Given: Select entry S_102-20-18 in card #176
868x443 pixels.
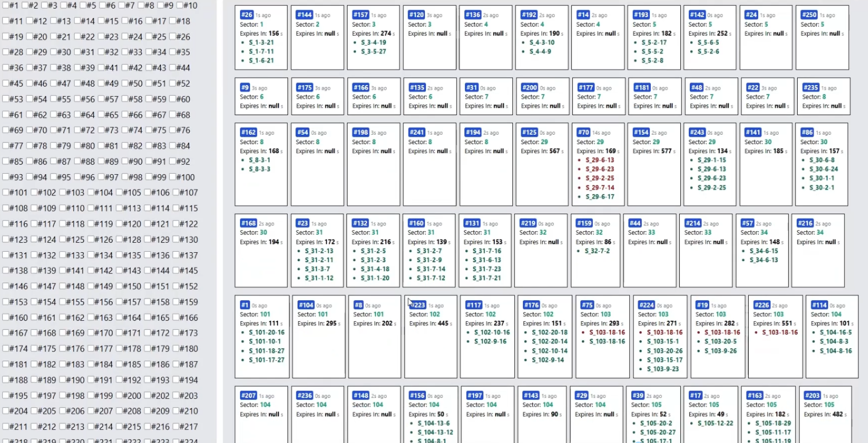Looking at the screenshot, I should pos(550,332).
